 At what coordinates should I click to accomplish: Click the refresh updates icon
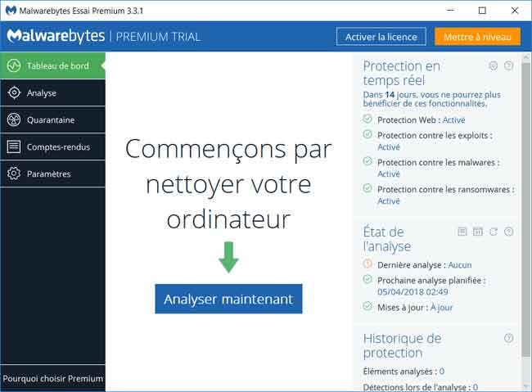coord(493,232)
